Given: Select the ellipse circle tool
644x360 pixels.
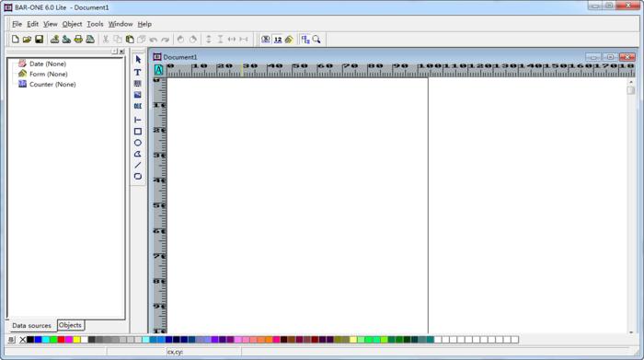Looking at the screenshot, I should coord(138,143).
